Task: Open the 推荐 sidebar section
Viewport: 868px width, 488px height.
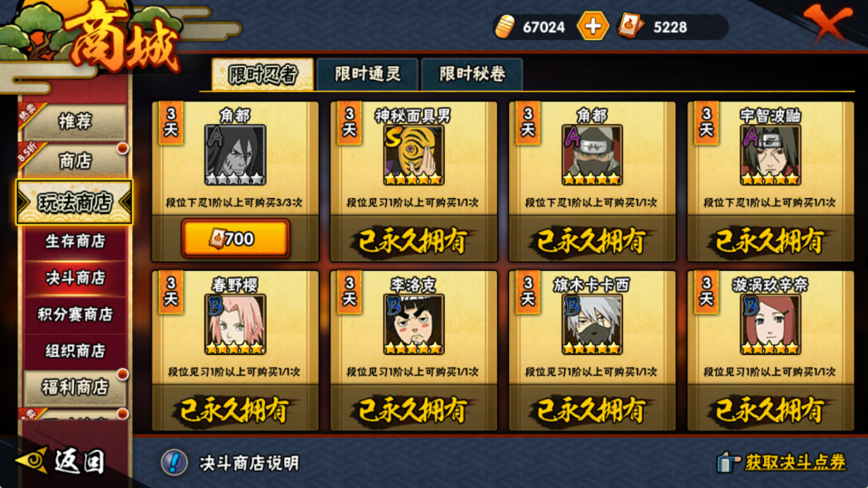Action: [75, 121]
